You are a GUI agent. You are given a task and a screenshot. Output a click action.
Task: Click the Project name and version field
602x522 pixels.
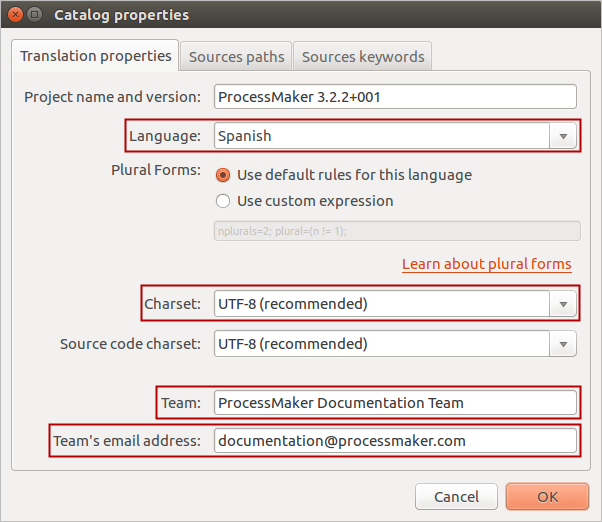pyautogui.click(x=395, y=96)
